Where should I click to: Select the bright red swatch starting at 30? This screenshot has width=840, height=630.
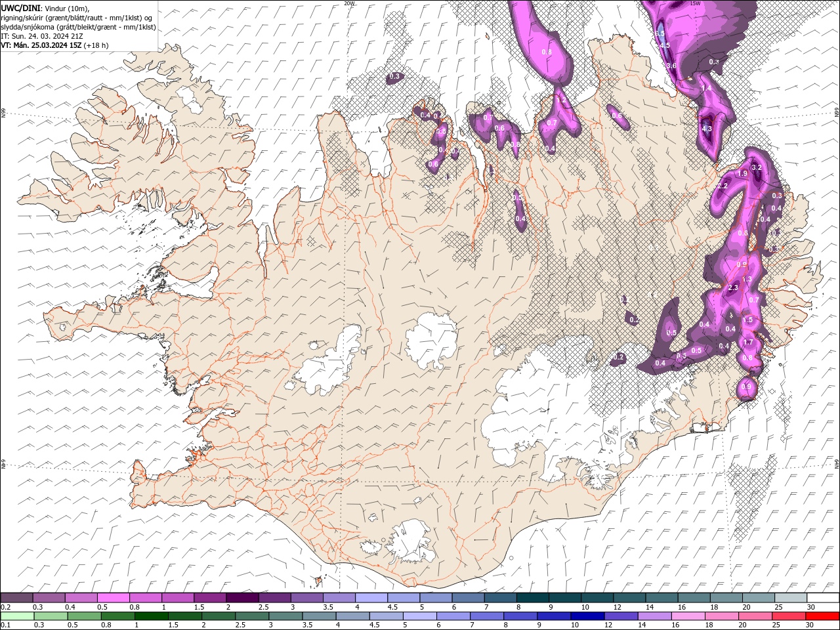tap(822, 616)
